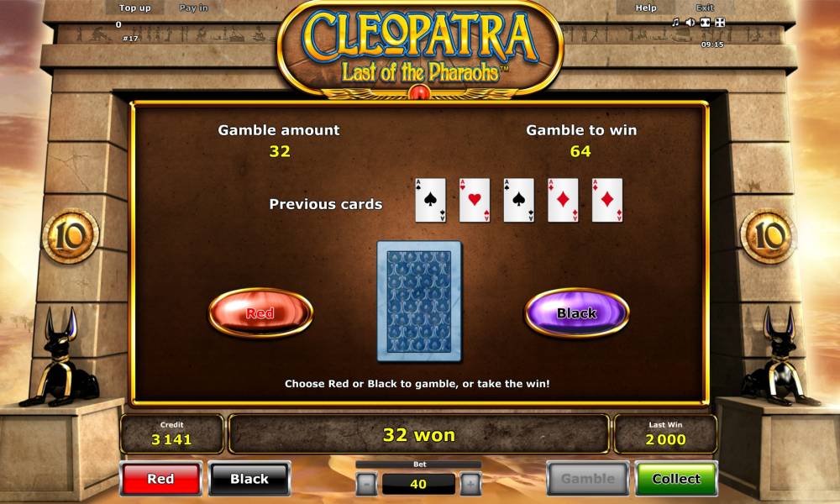Click the fullscreen icon with four arrows
Viewport: 840px width, 504px height.
(720, 23)
